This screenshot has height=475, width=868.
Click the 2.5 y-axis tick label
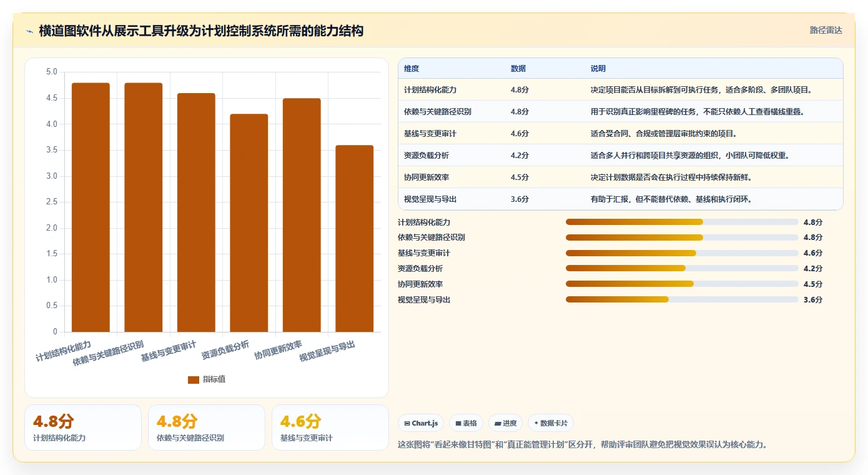click(x=52, y=202)
